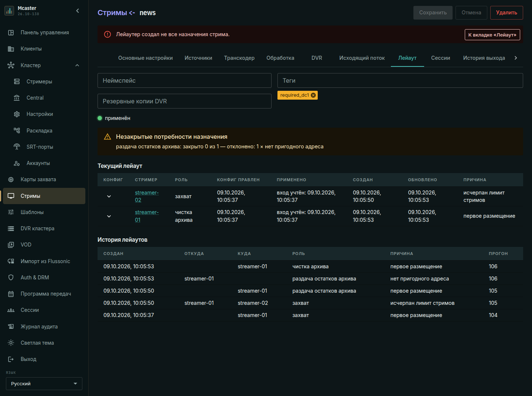
Task: Click the VOD play icon
Action: 11,245
